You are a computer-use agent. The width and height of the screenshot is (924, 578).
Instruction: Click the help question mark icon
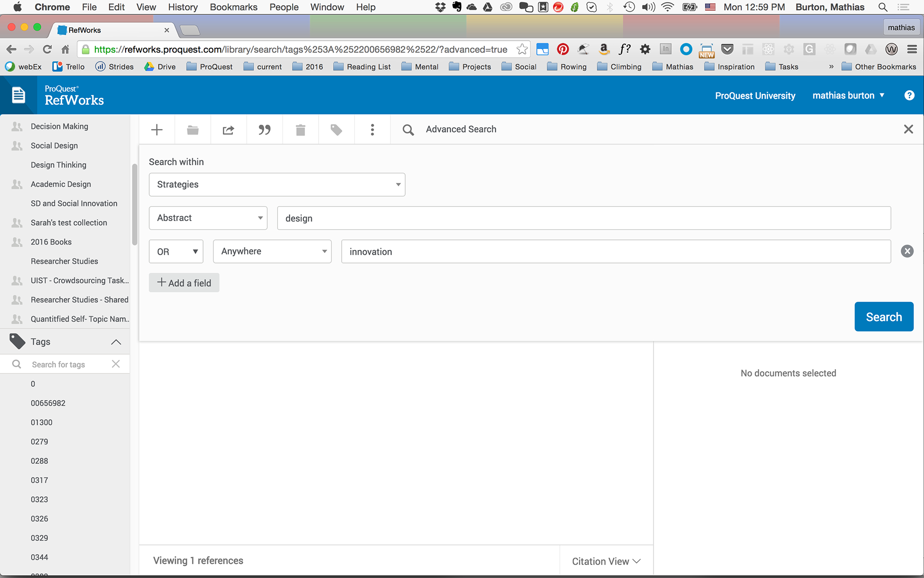pos(909,95)
